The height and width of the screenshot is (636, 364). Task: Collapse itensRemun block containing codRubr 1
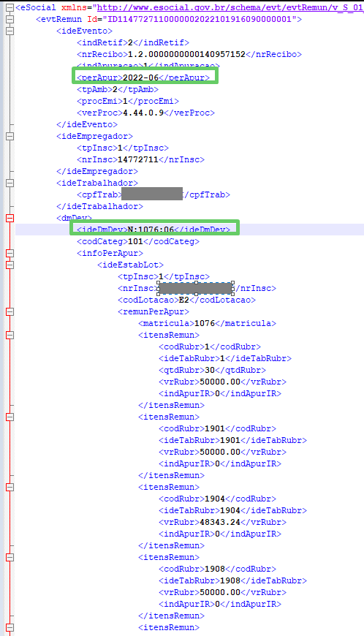click(10, 335)
